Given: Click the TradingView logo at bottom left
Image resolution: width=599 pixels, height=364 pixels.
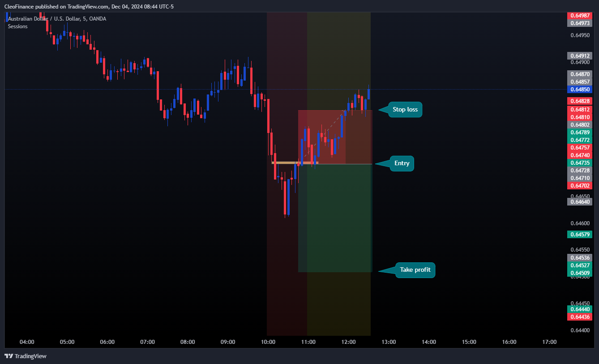Looking at the screenshot, I should tap(26, 356).
